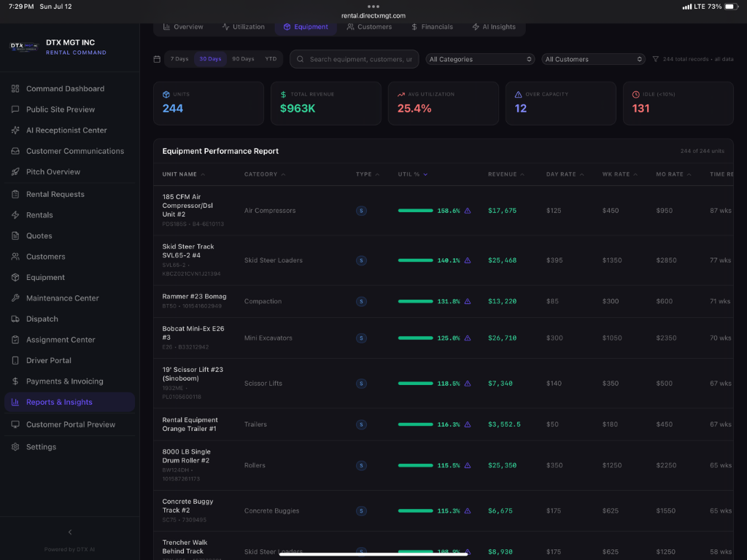Sort by Util % column
The image size is (747, 560).
(413, 174)
